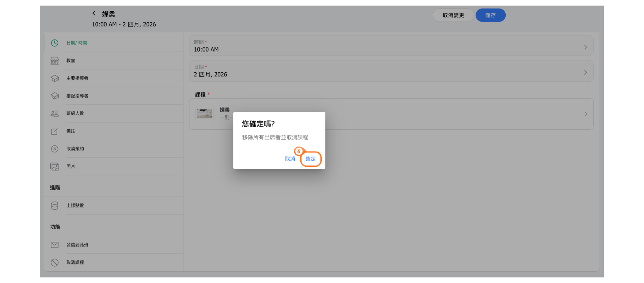644x283 pixels.
Task: Click the coin stack icon for 上課點數
Action: [55, 206]
